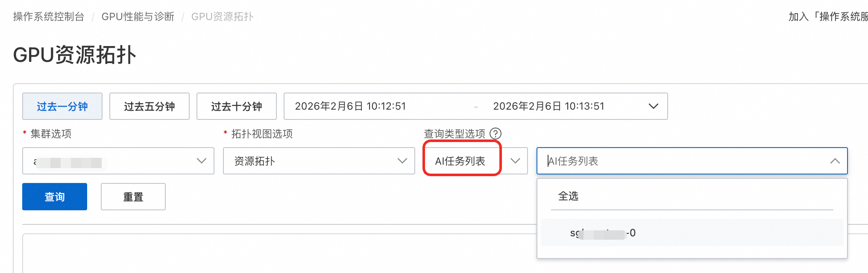Click the GPU资源拓扑 breadcrumb item
Image resolution: width=868 pixels, height=273 pixels.
223,17
